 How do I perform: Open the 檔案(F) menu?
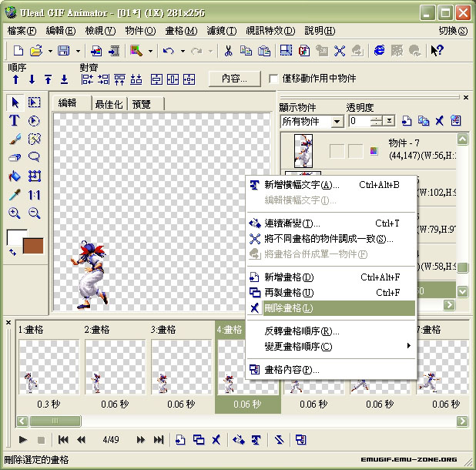click(22, 31)
